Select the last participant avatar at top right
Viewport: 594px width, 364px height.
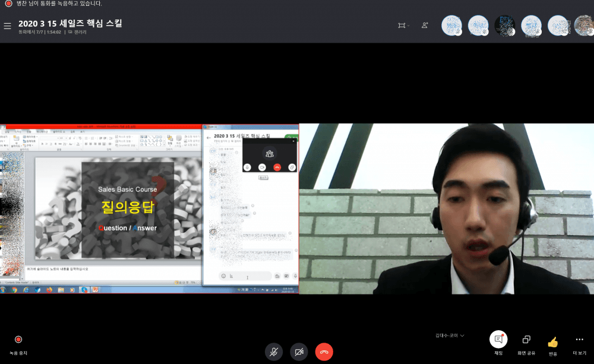point(583,26)
